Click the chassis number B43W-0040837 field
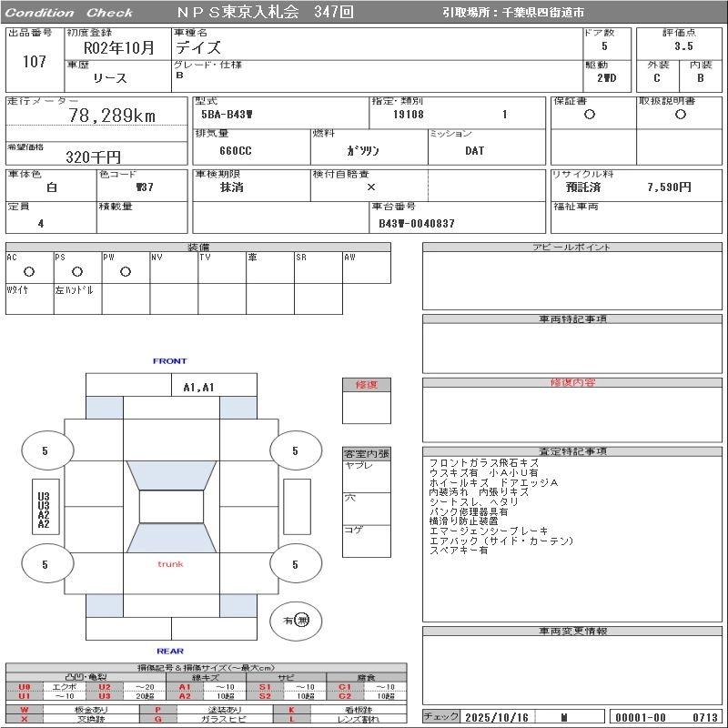728x728 pixels. pyautogui.click(x=417, y=223)
